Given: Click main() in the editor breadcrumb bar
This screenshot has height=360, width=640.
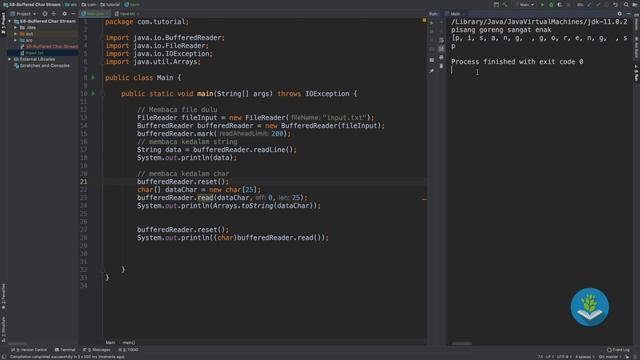Looking at the screenshot, I should [129, 342].
